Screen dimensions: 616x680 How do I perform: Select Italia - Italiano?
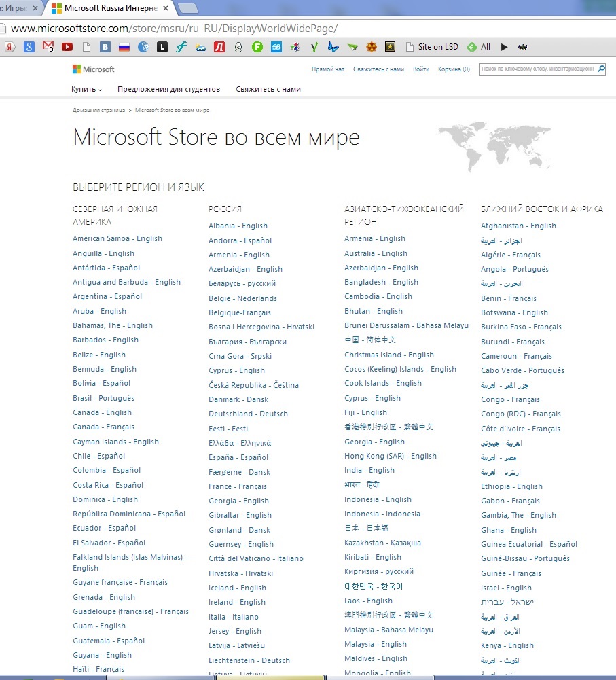pyautogui.click(x=233, y=617)
